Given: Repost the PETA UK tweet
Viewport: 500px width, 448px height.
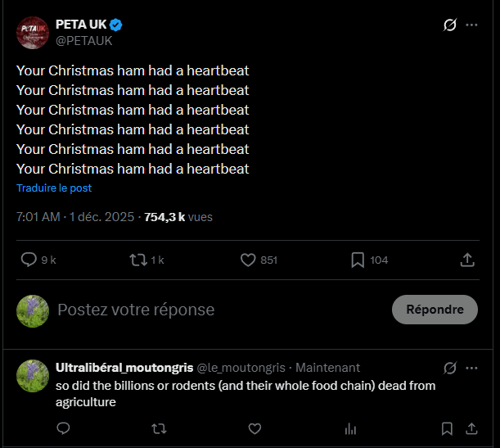Looking at the screenshot, I should point(138,260).
